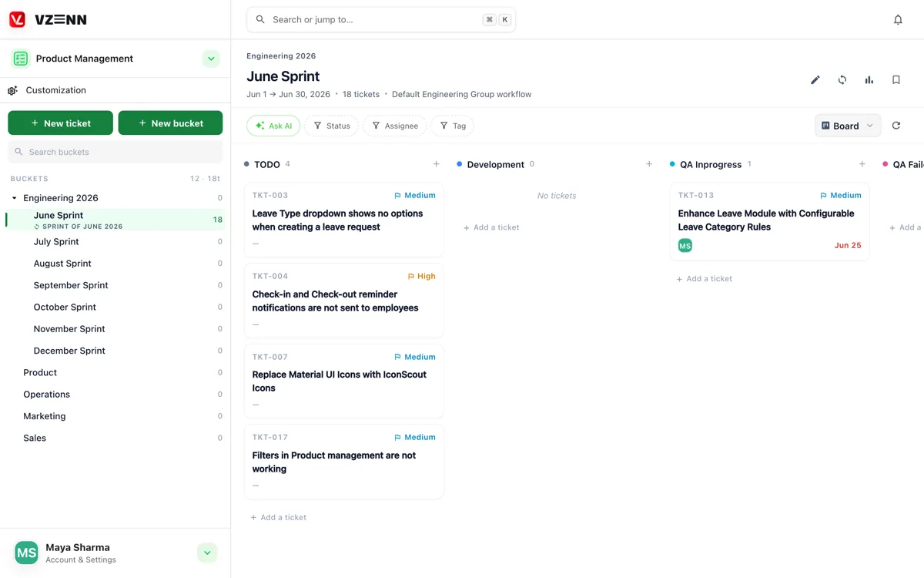Add ticket via plus in QA Inprogress header
The image size is (924, 578).
(x=862, y=164)
